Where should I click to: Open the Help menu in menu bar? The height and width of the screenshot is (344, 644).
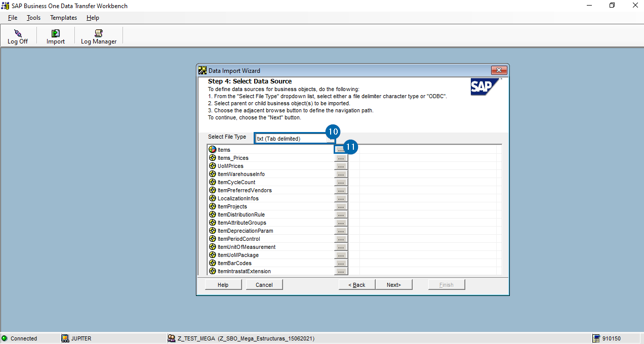point(93,18)
